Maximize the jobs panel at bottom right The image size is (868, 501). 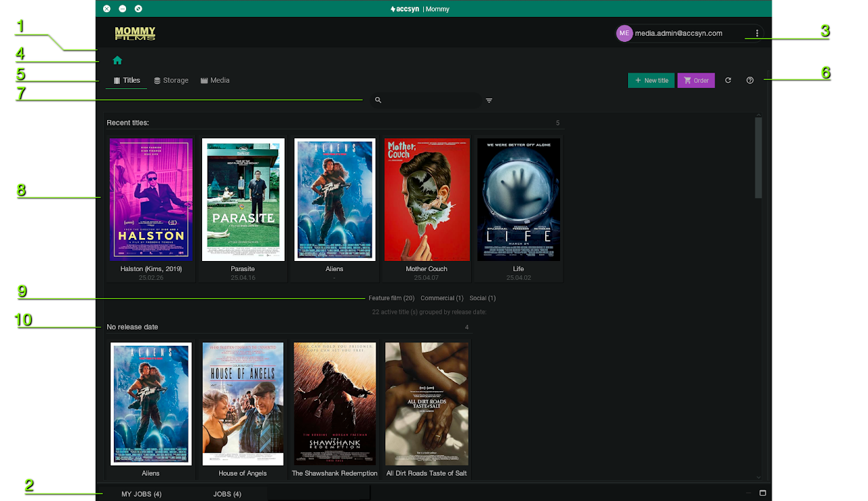click(x=762, y=493)
